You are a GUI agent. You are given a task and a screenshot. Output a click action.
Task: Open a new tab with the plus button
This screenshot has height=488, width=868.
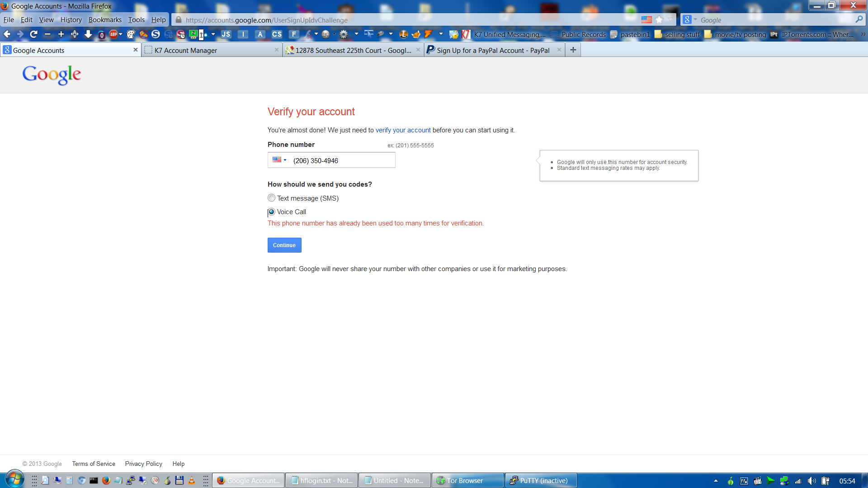(x=573, y=50)
